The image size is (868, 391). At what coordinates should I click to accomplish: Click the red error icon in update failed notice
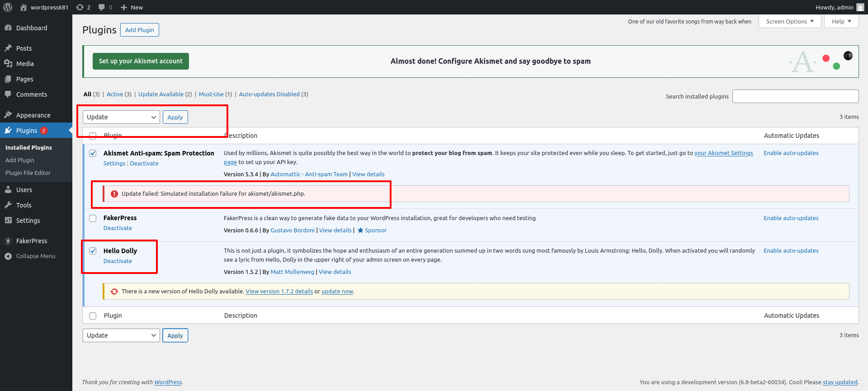[x=114, y=194]
